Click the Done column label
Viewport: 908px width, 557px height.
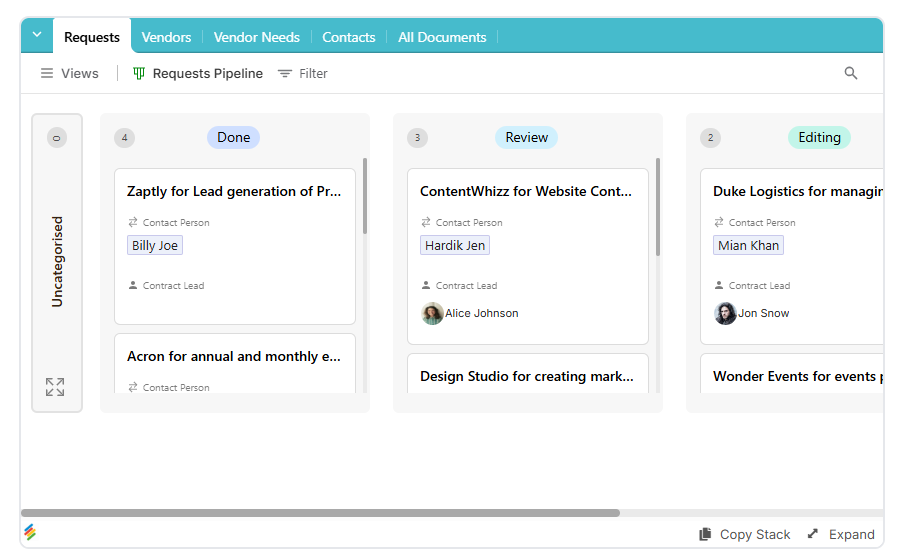tap(233, 137)
